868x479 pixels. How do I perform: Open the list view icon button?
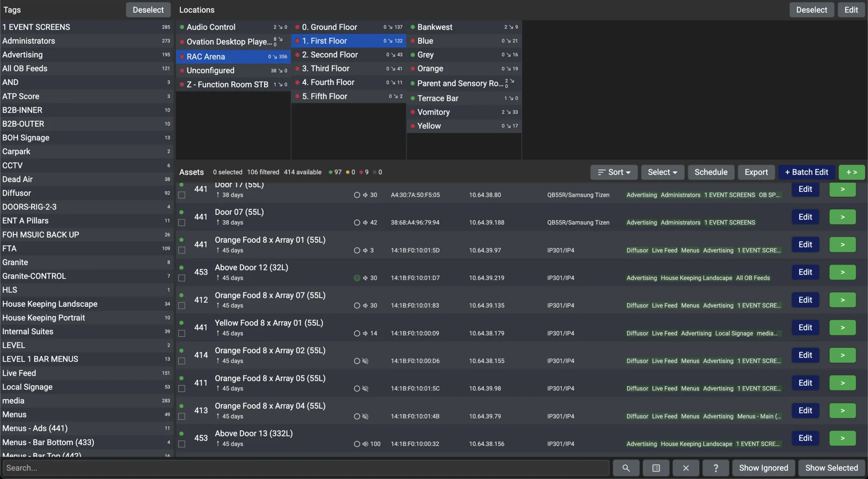pyautogui.click(x=656, y=468)
